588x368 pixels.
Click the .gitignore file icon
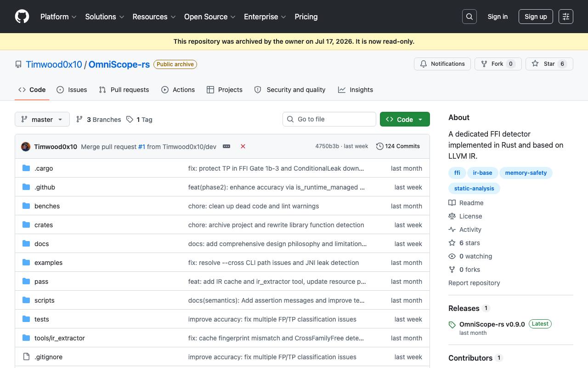26,357
